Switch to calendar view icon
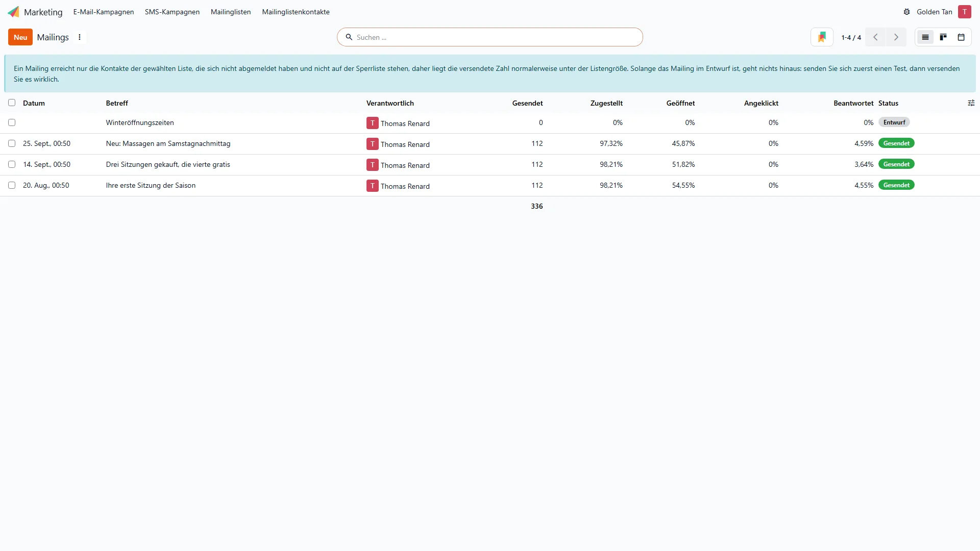 click(961, 37)
